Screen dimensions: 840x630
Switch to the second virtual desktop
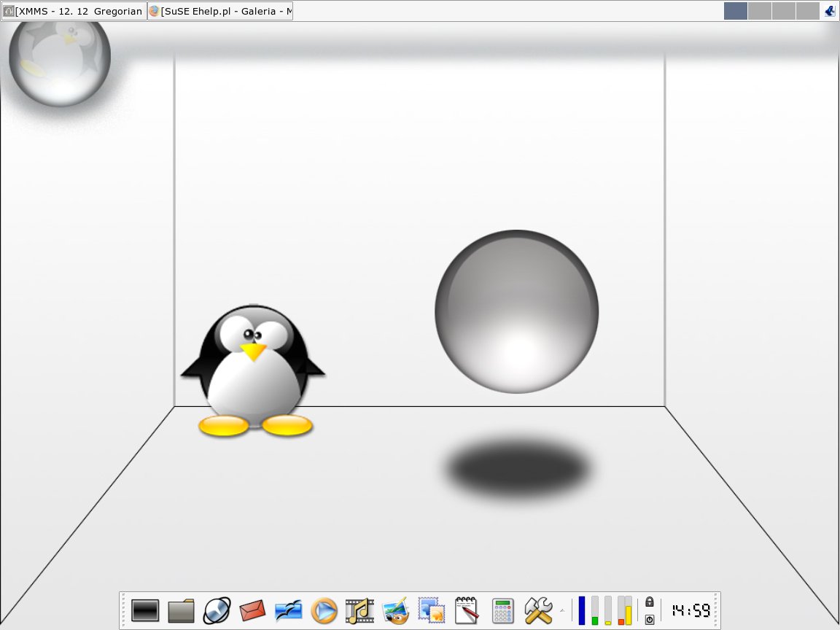point(759,11)
